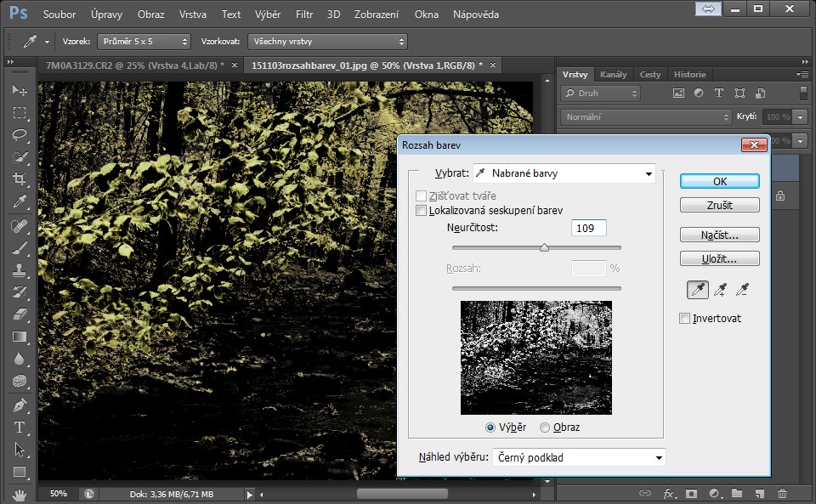Choose the Type tool
816x504 pixels.
point(20,428)
